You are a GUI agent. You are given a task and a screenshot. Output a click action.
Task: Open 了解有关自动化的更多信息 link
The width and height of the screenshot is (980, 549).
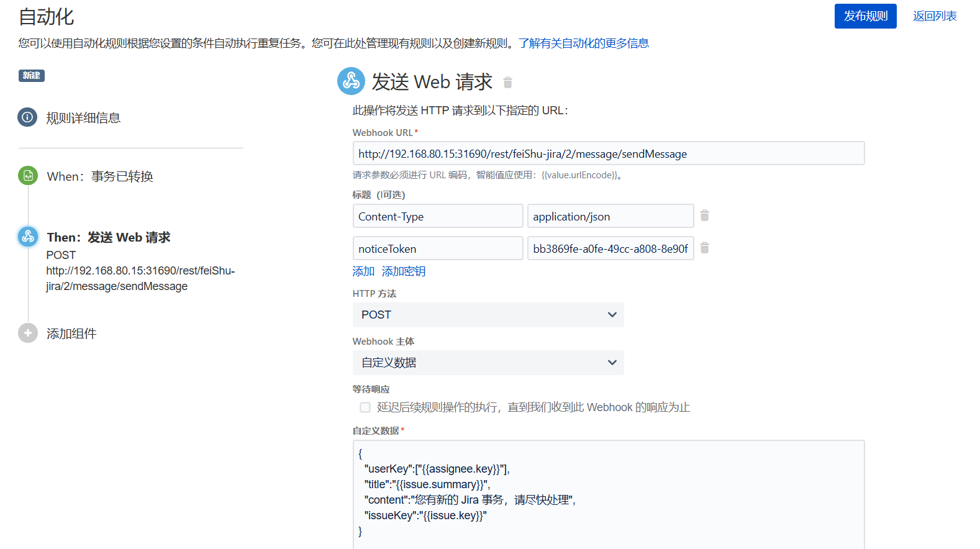[583, 43]
